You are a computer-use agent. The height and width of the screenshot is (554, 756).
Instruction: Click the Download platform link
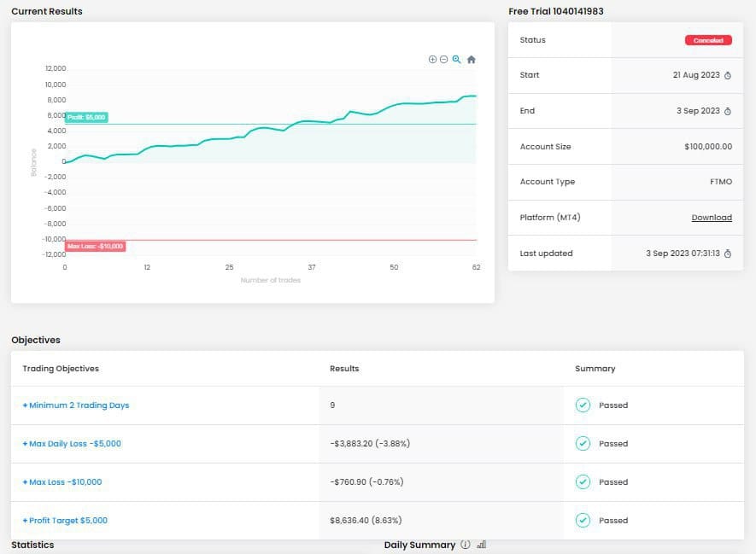pos(712,218)
